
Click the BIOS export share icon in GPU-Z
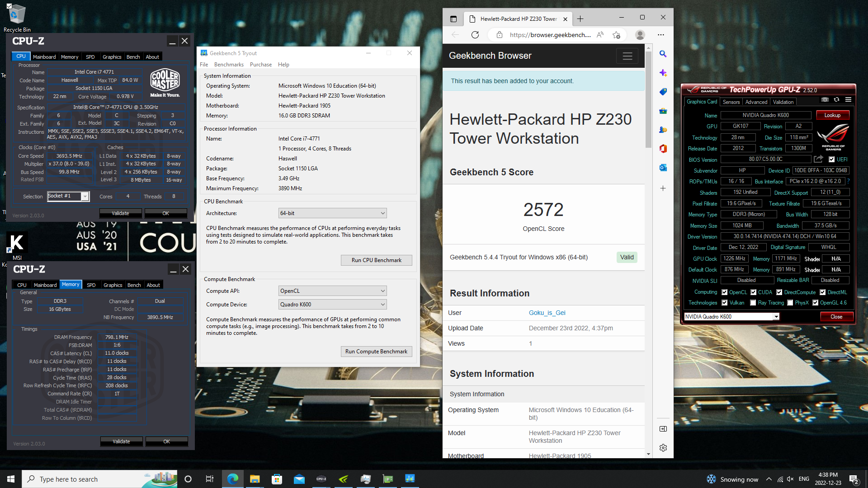(818, 159)
